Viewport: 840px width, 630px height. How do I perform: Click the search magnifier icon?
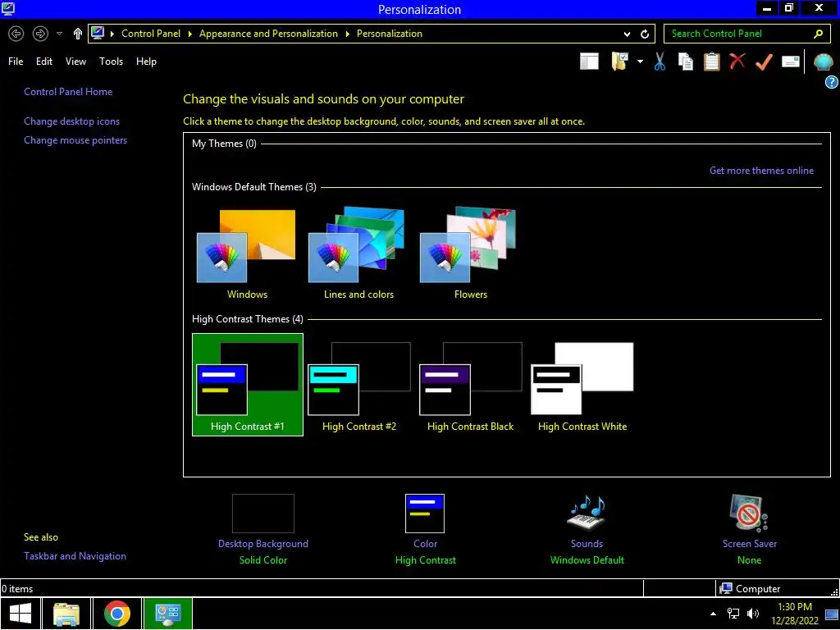coord(818,34)
